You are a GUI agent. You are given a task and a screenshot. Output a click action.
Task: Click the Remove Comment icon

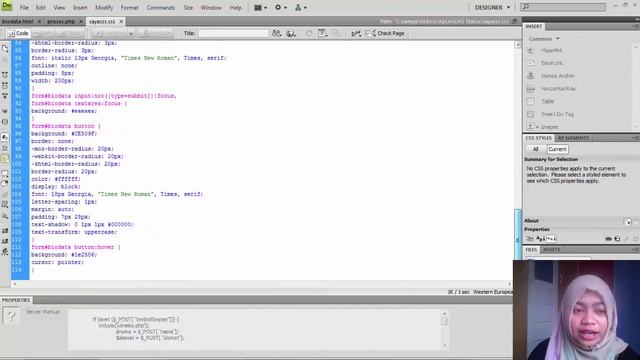click(5, 184)
